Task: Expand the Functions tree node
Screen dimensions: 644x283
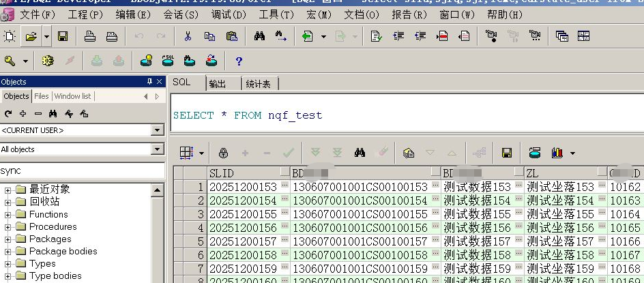Action: pyautogui.click(x=8, y=214)
